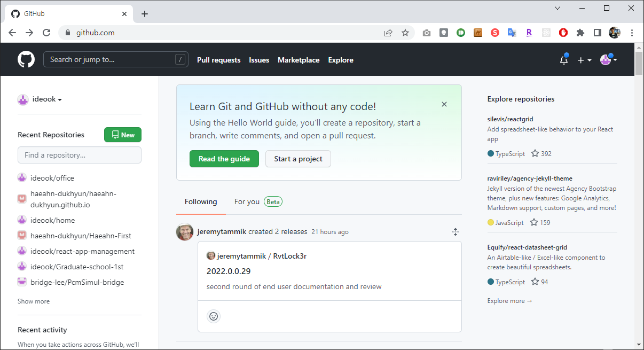Screen dimensions: 644x350
Task: Open the plus create-new dropdown
Action: [584, 60]
